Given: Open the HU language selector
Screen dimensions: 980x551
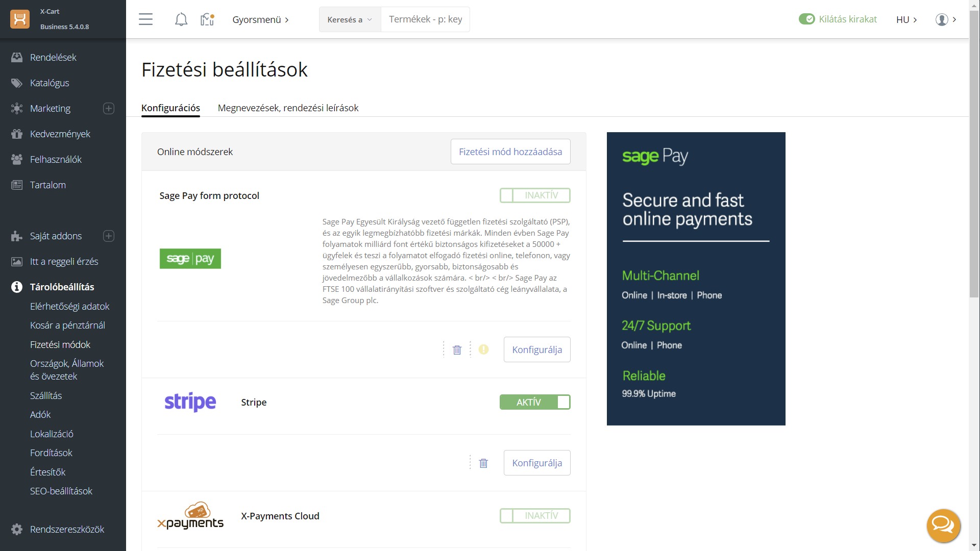Looking at the screenshot, I should click(906, 19).
